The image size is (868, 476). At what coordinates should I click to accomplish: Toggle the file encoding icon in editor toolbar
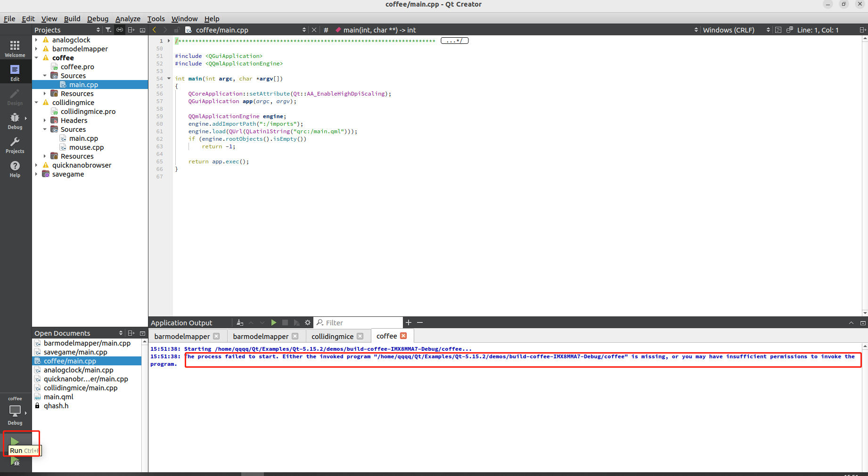(x=778, y=30)
